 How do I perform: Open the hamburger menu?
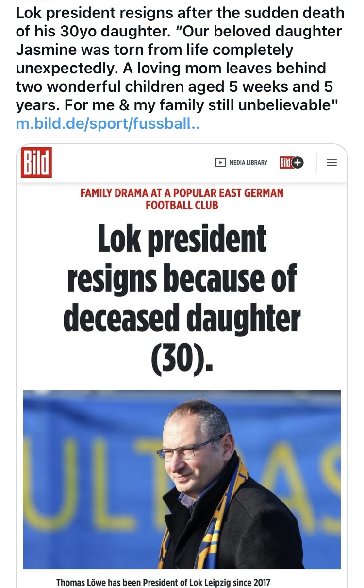(x=331, y=163)
